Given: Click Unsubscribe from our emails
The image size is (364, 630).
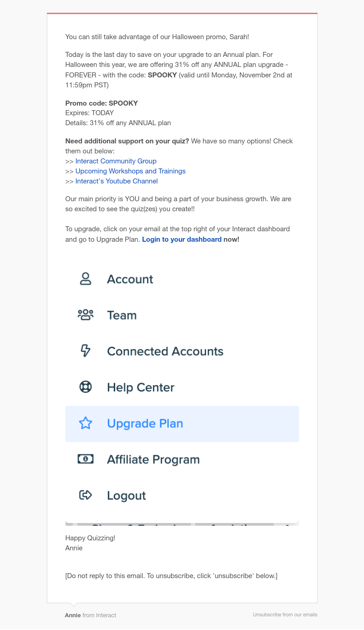Looking at the screenshot, I should click(x=285, y=615).
